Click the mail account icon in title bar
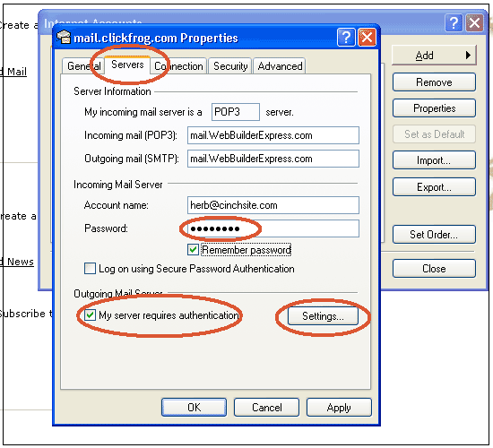The image size is (493, 448). pos(64,38)
